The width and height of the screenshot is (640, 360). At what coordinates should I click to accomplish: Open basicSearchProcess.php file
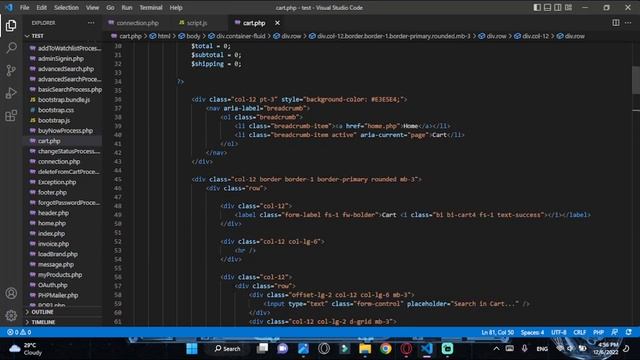pyautogui.click(x=70, y=89)
